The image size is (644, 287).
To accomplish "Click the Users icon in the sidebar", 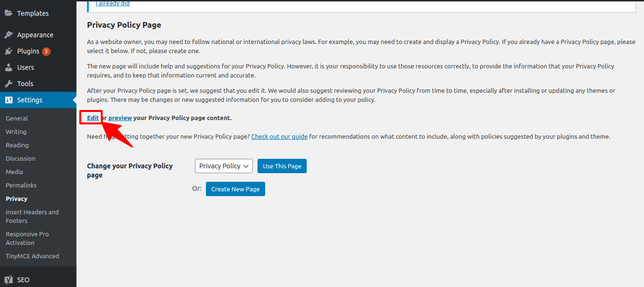I will point(10,67).
